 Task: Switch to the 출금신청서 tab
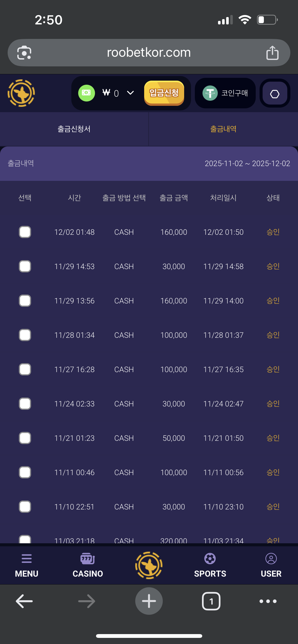click(x=74, y=129)
